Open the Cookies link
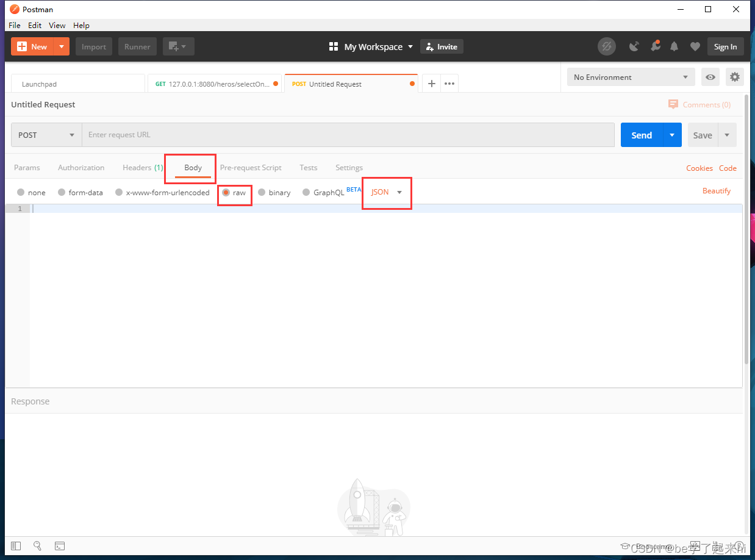This screenshot has width=755, height=560. tap(699, 168)
